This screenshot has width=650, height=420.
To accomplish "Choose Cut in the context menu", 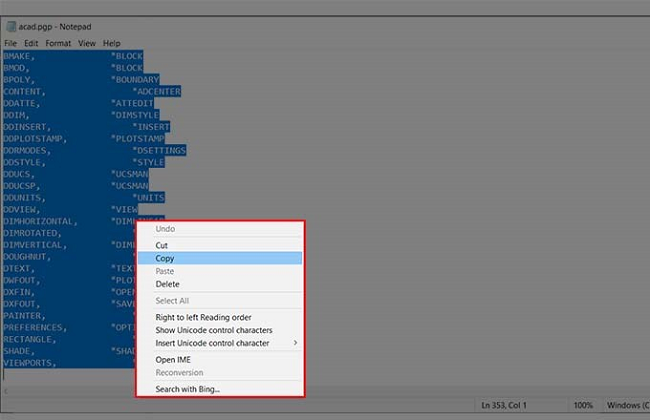I will pyautogui.click(x=220, y=245).
